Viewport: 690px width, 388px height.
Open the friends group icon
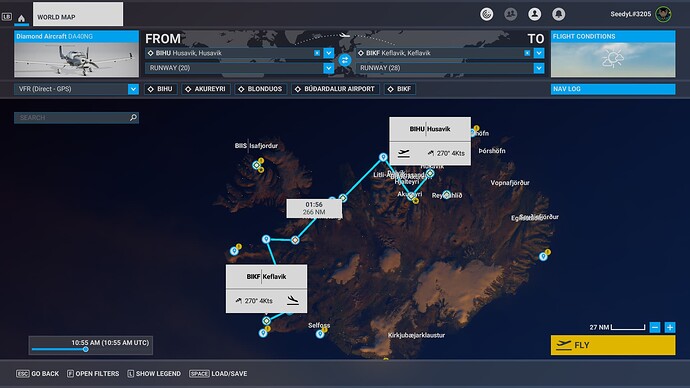(510, 14)
